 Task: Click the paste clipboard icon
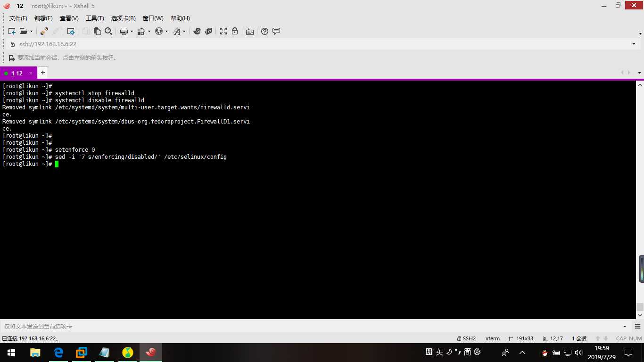[98, 31]
